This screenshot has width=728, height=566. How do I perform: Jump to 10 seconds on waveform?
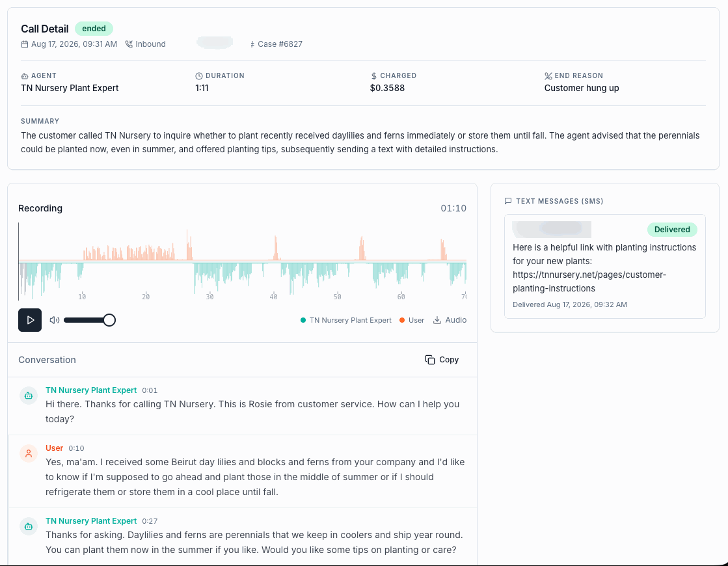point(82,296)
